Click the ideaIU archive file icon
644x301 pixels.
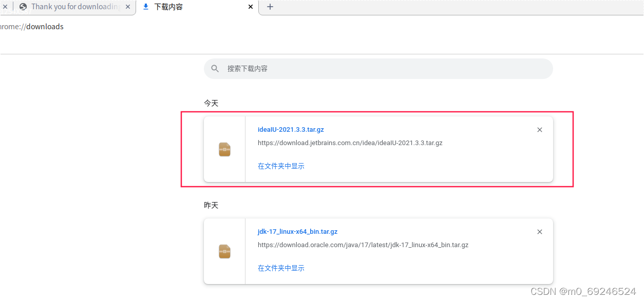pos(224,149)
